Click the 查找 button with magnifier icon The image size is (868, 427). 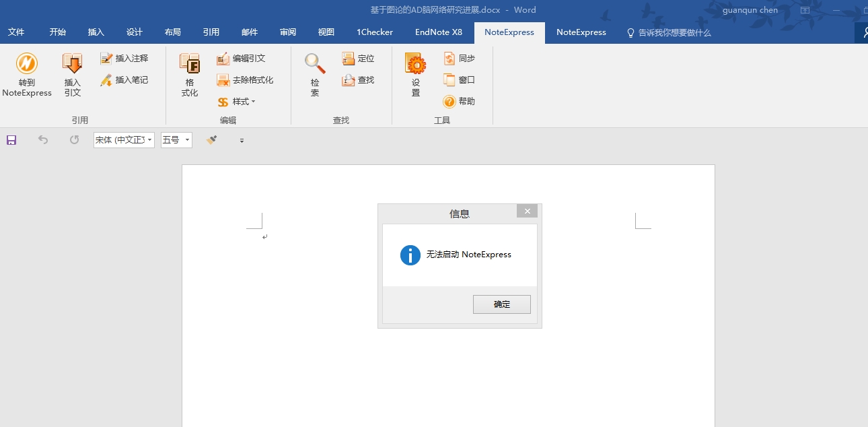coord(358,80)
